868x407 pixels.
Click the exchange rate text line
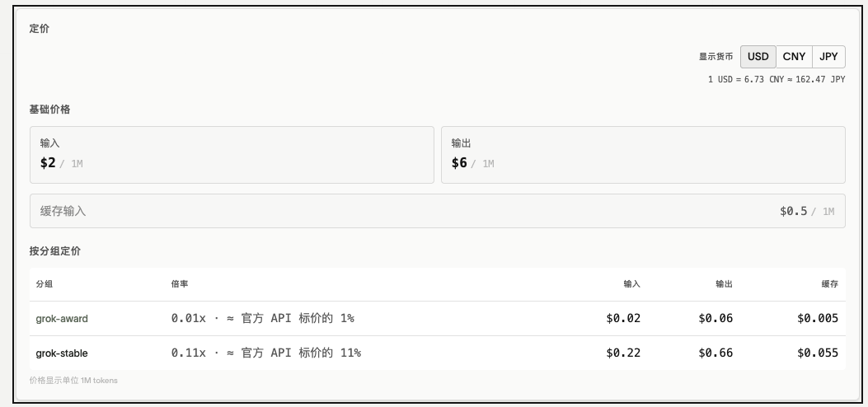tap(777, 80)
